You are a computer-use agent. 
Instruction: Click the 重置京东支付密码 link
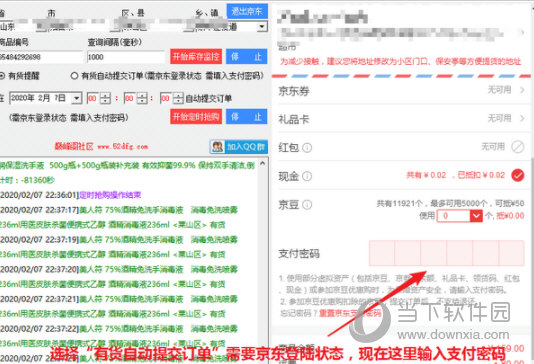click(350, 313)
